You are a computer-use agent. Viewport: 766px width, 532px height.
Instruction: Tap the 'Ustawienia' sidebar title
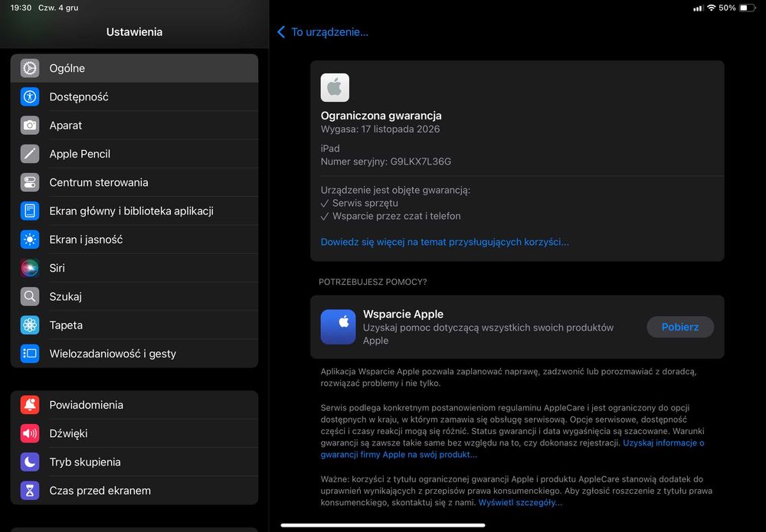pyautogui.click(x=134, y=32)
